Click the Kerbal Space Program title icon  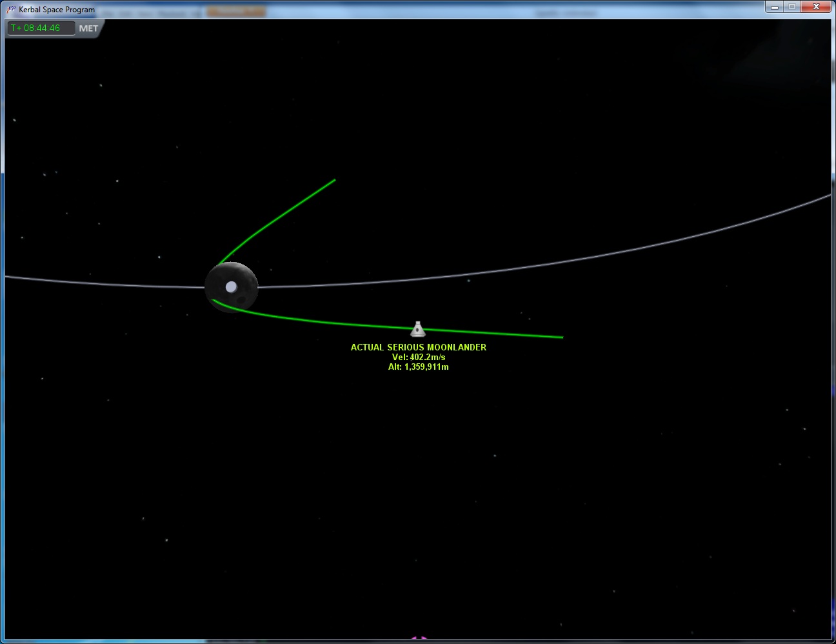click(11, 9)
